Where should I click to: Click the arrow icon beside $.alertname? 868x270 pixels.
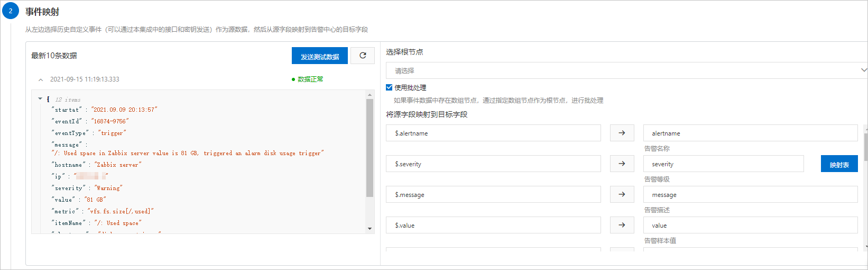(x=622, y=133)
